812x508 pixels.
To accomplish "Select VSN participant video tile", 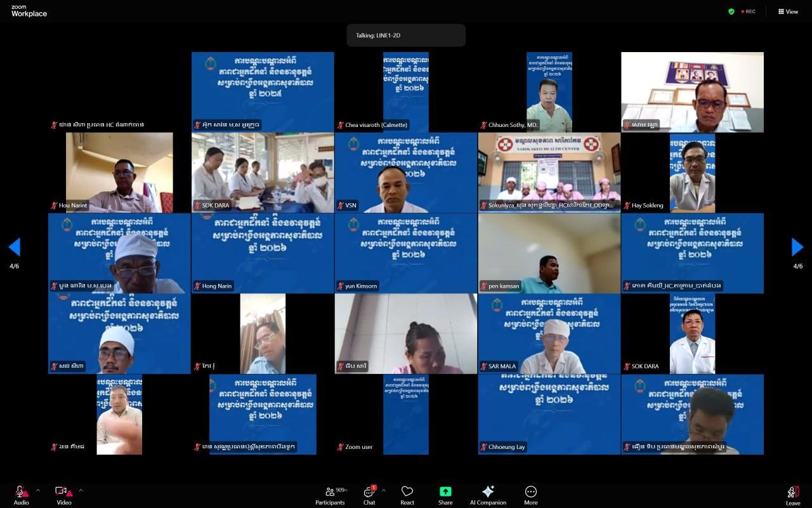I will click(x=406, y=173).
